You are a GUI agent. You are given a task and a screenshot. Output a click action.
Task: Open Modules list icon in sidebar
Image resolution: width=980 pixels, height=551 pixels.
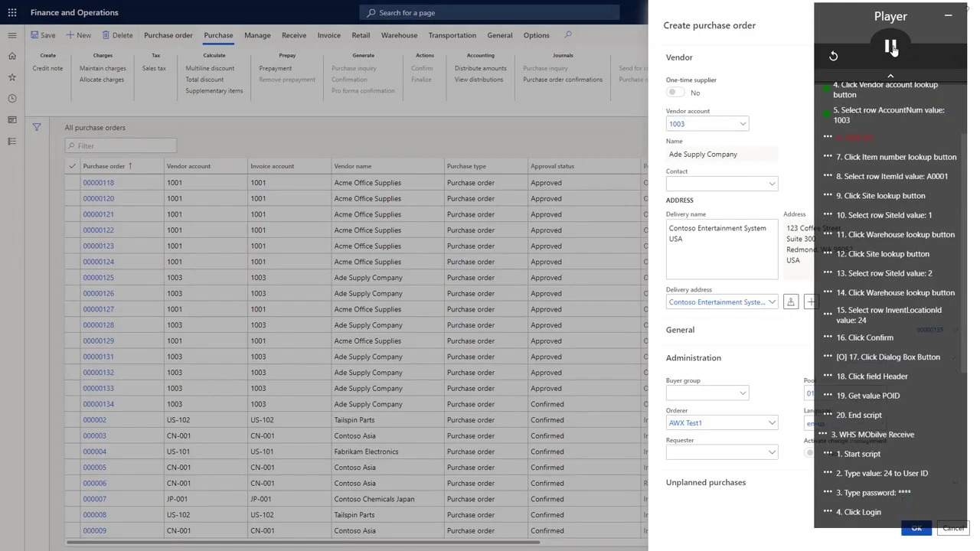point(12,142)
